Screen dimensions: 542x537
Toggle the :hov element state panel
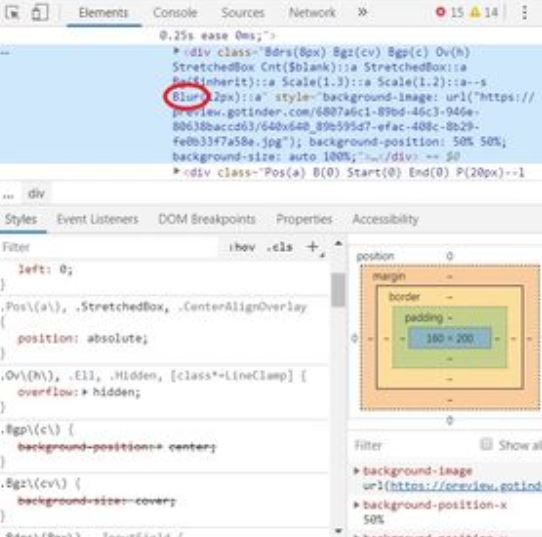tap(242, 247)
